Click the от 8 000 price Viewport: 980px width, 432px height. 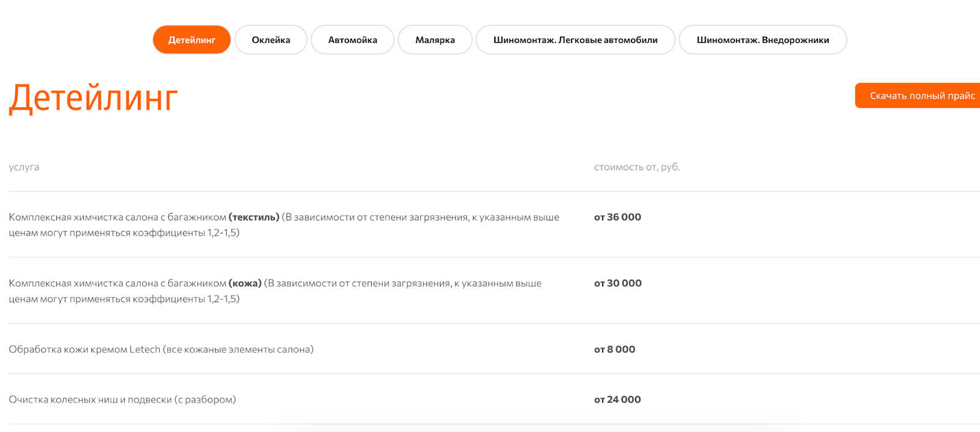coord(614,349)
